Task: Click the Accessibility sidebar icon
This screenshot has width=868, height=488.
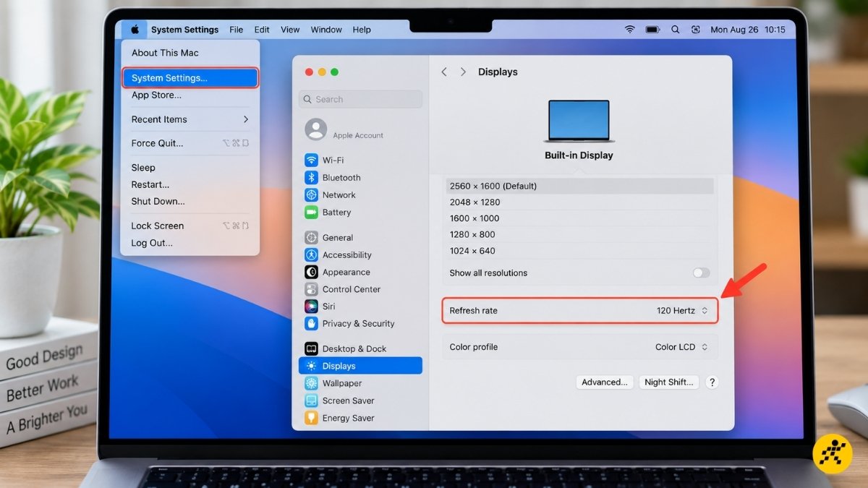Action: (x=311, y=254)
